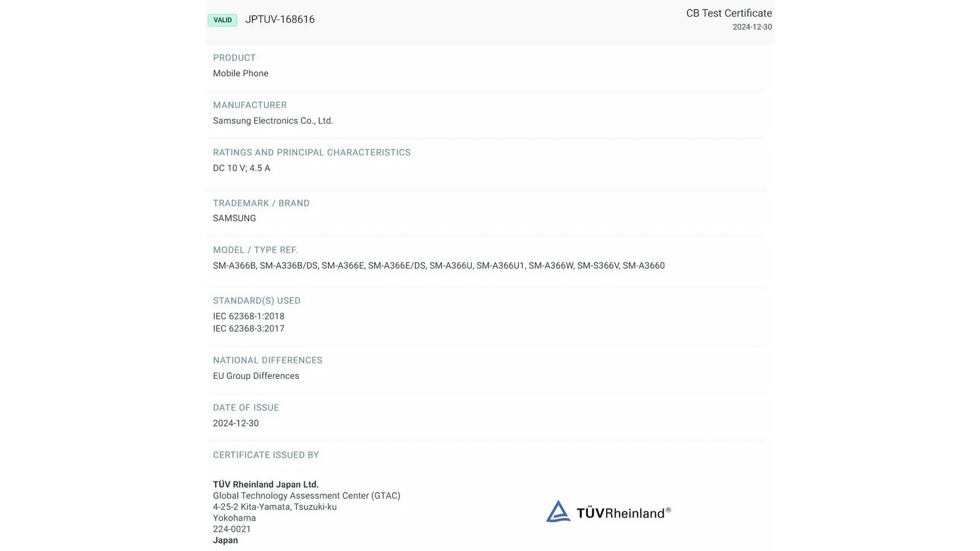Click the MODEL / TYPE REF. label
980x551 pixels.
[255, 250]
